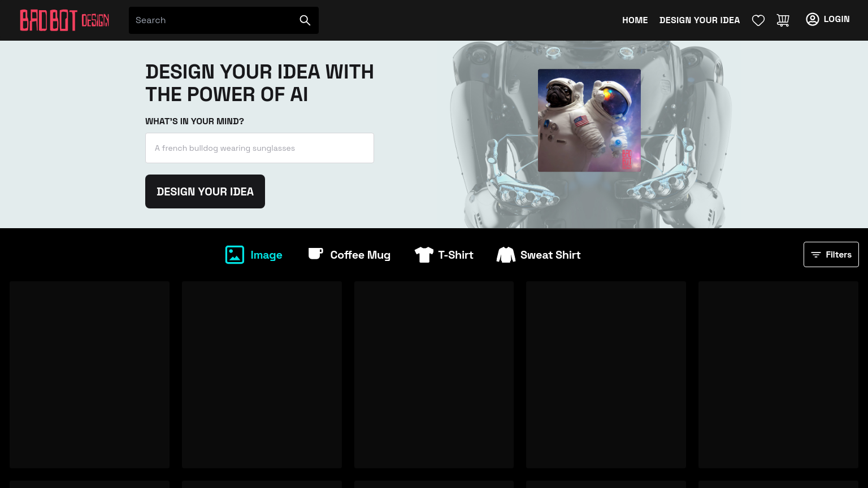Viewport: 868px width, 488px height.
Task: Click the Coffee Mug icon
Action: [x=315, y=254]
